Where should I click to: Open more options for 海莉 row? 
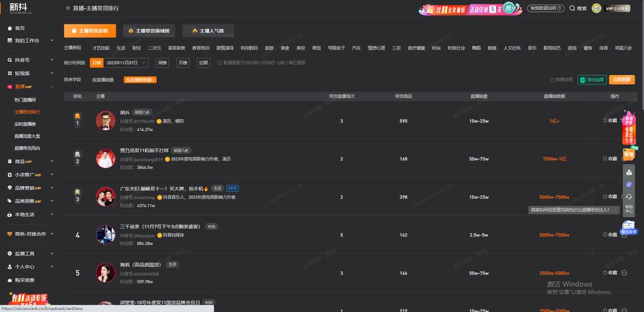click(x=624, y=273)
